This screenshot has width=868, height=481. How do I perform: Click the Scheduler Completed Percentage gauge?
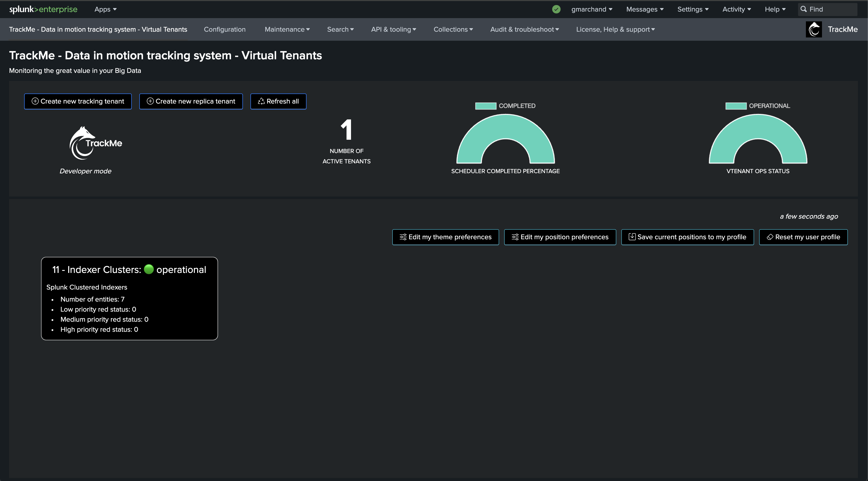[x=505, y=139]
